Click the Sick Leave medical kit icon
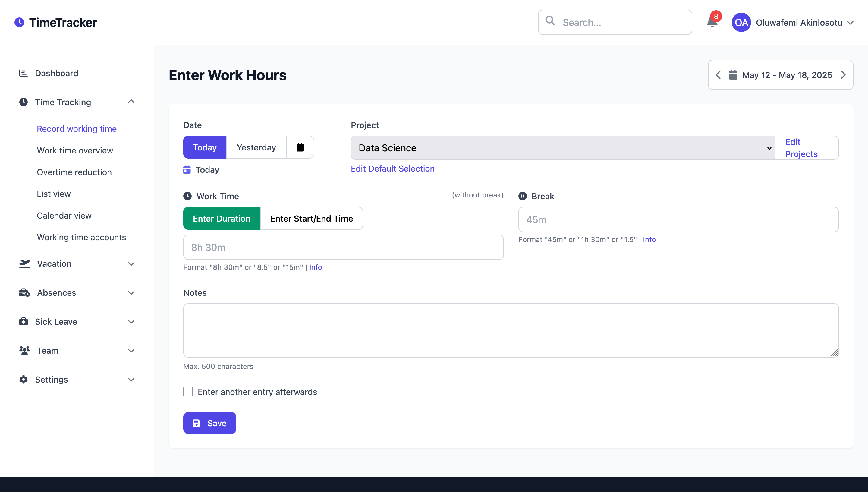This screenshot has width=868, height=492. coord(23,321)
